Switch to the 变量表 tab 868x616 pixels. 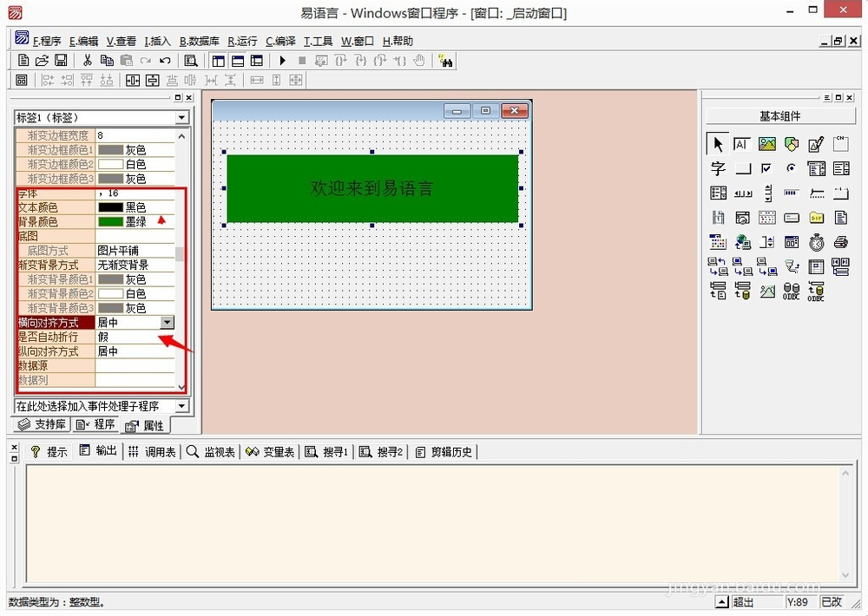270,452
